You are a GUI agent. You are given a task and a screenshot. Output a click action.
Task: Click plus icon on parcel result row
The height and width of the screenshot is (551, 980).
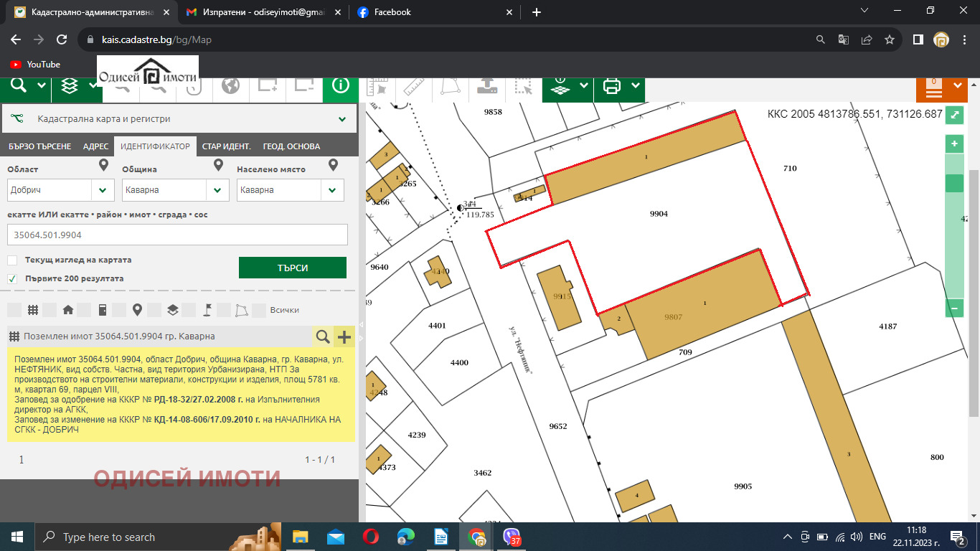(344, 336)
